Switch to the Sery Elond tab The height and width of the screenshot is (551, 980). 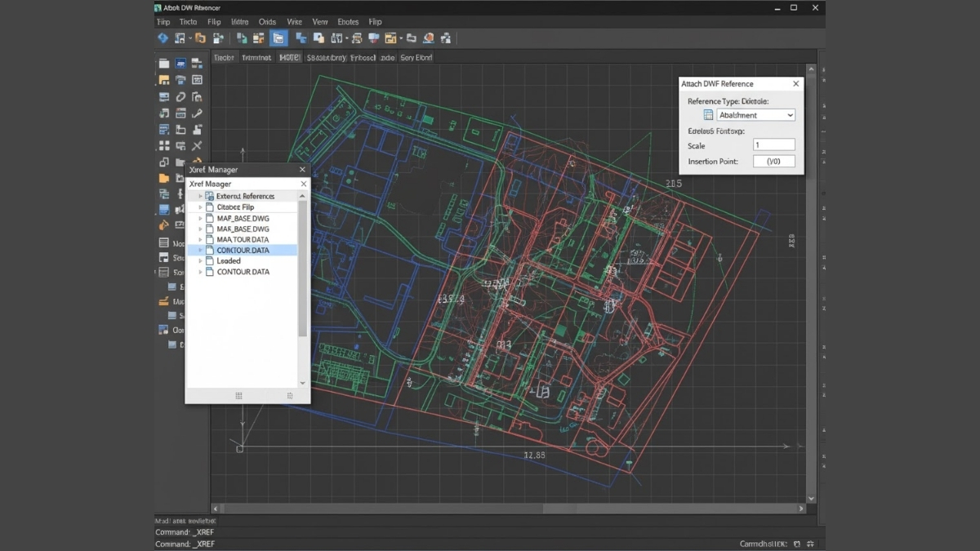[x=416, y=58]
